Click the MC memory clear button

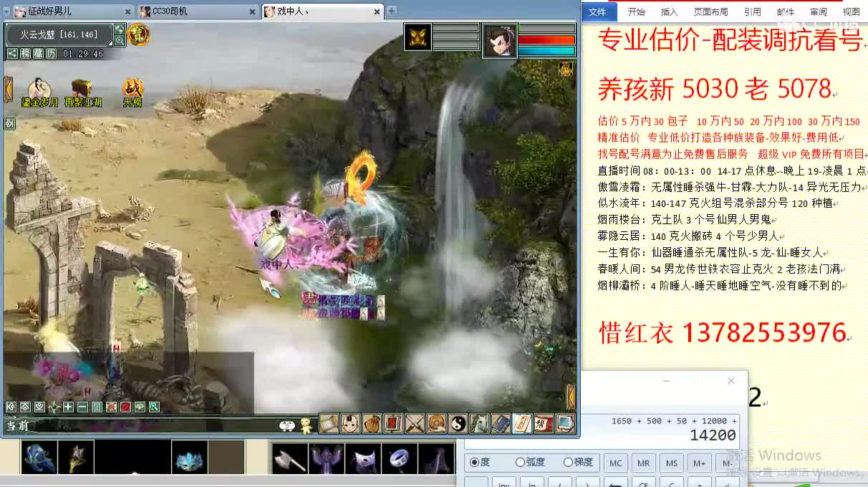coord(616,463)
